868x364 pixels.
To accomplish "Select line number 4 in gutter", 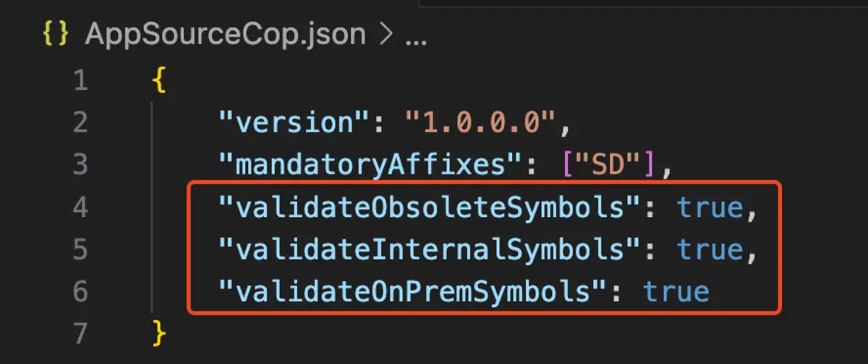I will click(x=80, y=208).
